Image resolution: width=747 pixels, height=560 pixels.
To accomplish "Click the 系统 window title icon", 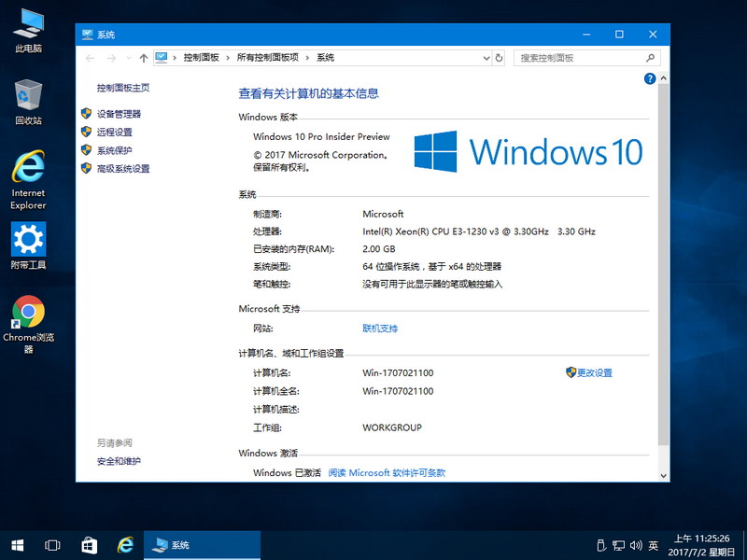I will point(87,35).
